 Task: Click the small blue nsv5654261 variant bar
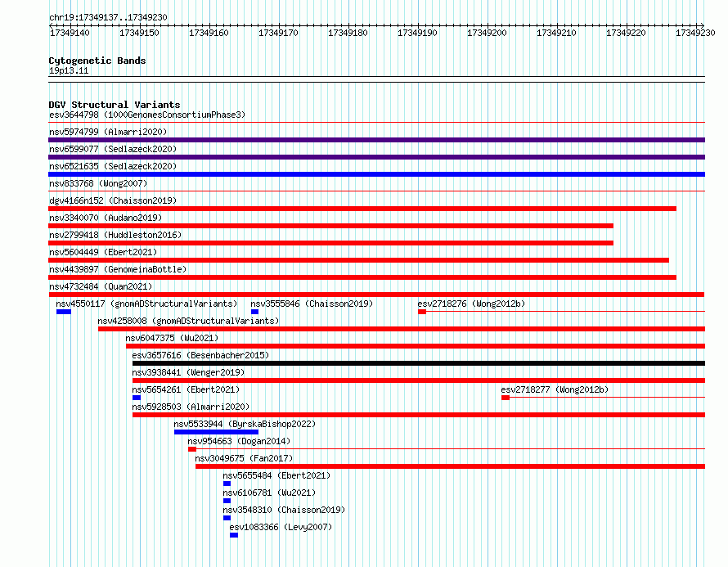pyautogui.click(x=137, y=398)
